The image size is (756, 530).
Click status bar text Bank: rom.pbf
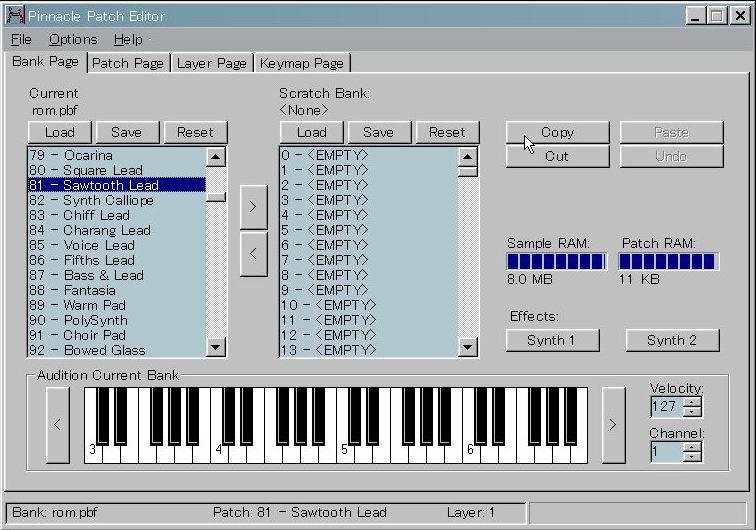point(54,512)
